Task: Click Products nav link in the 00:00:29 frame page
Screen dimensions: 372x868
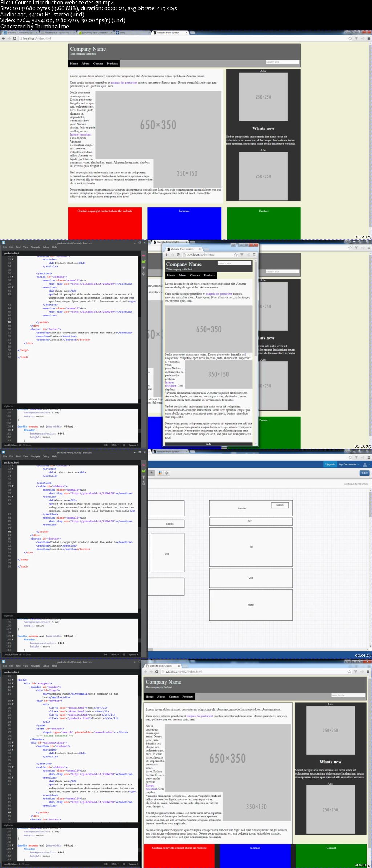Action: point(112,64)
